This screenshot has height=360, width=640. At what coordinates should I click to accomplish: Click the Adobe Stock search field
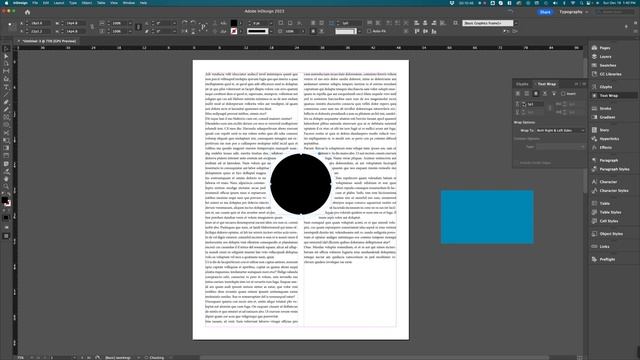615,12
